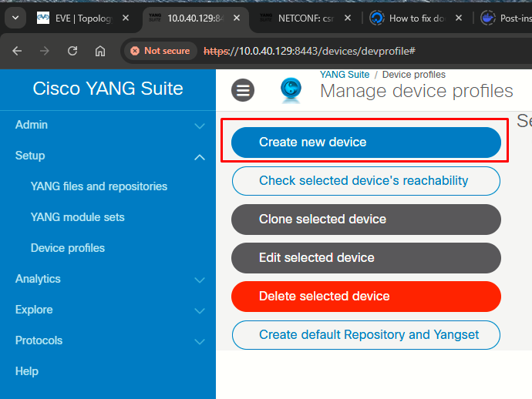The height and width of the screenshot is (399, 532).
Task: Open the browser tab search dropdown
Action: click(x=15, y=18)
